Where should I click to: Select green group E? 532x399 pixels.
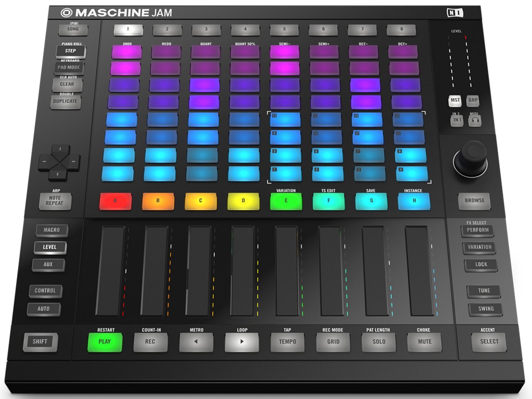click(x=286, y=201)
